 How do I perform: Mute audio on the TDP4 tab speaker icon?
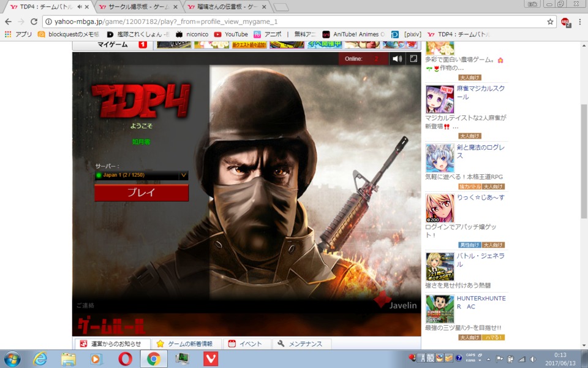80,7
